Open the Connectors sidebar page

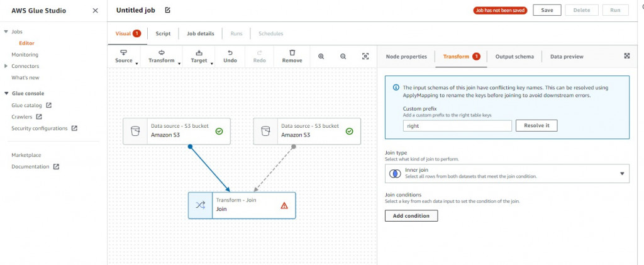[25, 66]
